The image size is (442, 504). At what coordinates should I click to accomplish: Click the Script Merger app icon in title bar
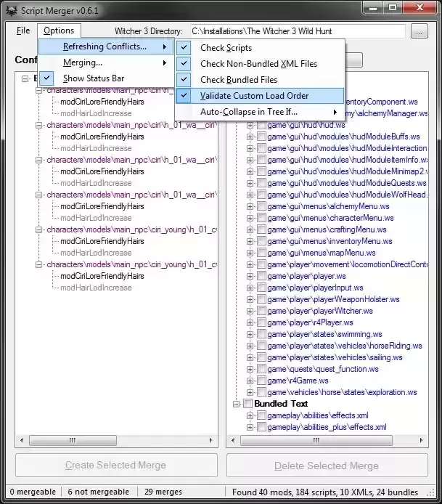(12, 8)
